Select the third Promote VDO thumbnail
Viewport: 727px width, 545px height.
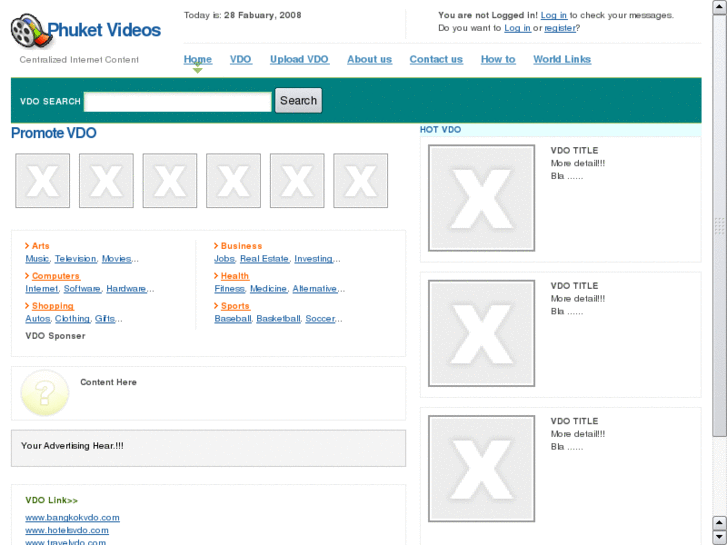[170, 181]
